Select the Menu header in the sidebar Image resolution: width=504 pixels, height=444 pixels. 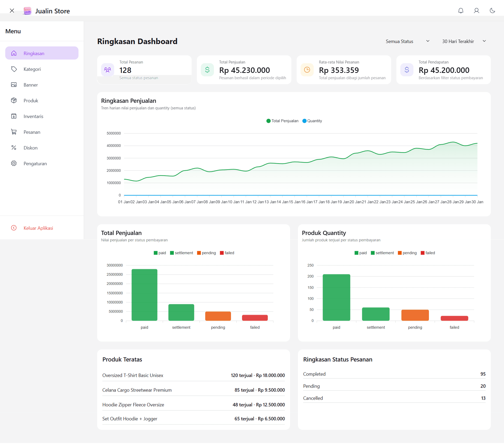[x=13, y=31]
